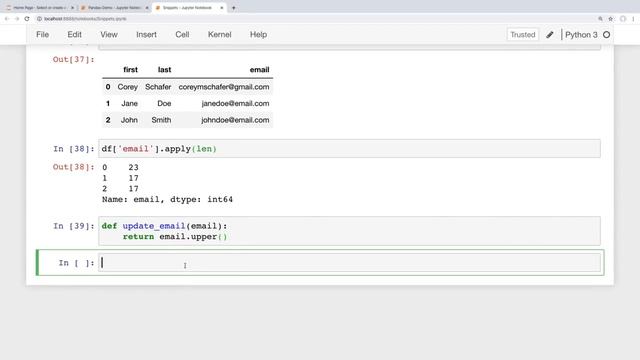Open a new browser tab
Screen dimensions: 640x360
point(233,7)
